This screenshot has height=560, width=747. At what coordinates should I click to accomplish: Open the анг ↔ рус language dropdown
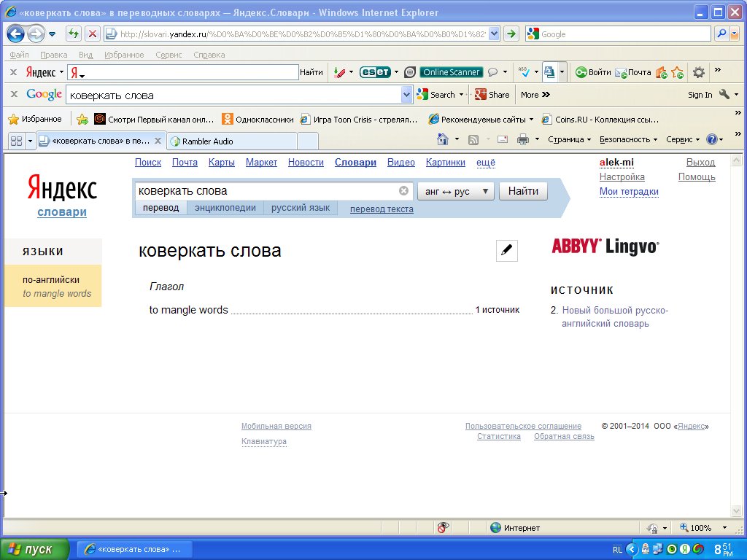456,192
